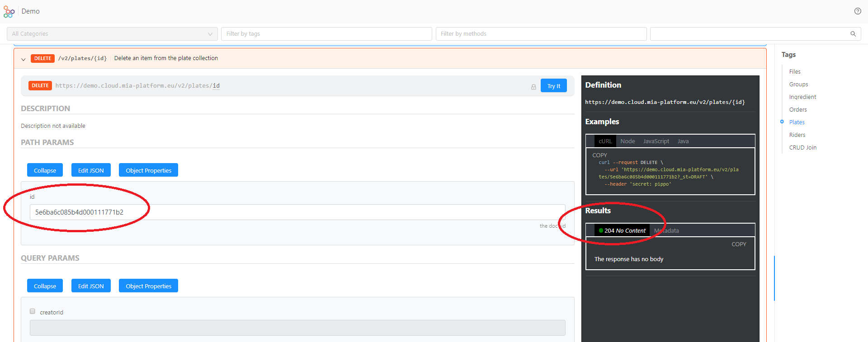Click Edit JSON under Path Params
Viewport: 868px width, 342px height.
point(91,170)
